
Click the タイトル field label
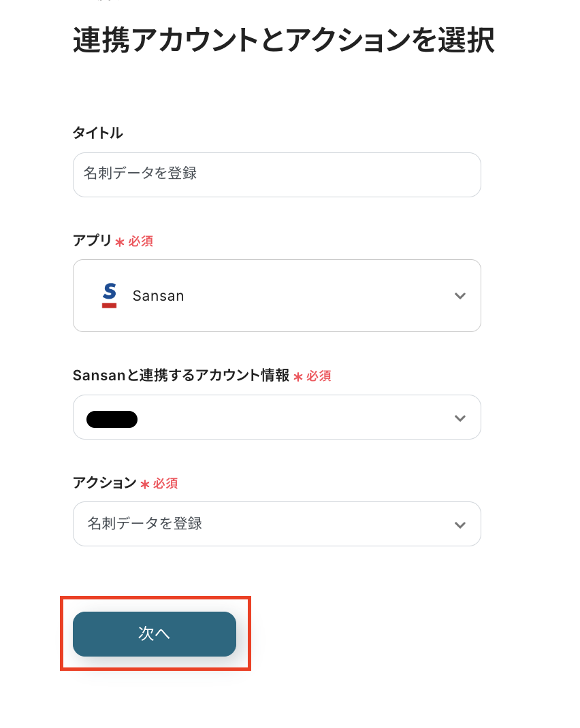(x=97, y=133)
